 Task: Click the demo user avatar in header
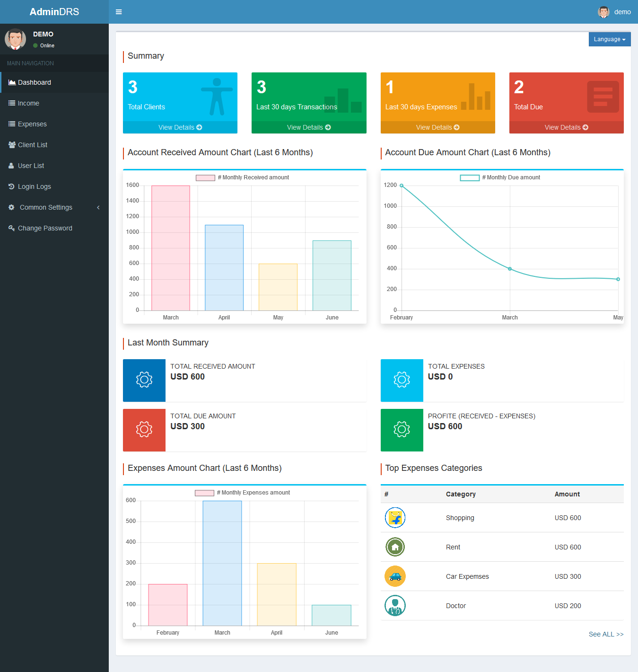(603, 12)
